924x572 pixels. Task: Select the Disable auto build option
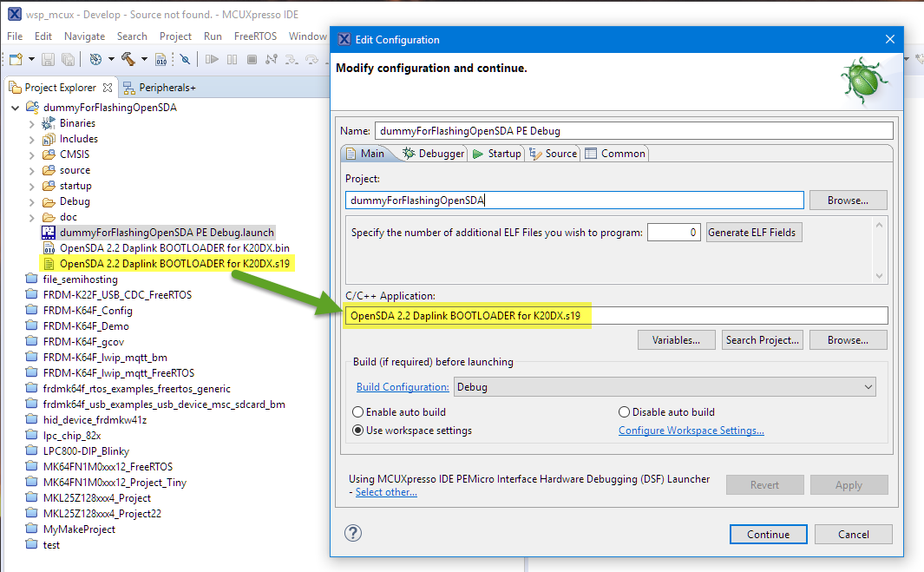[x=624, y=412]
